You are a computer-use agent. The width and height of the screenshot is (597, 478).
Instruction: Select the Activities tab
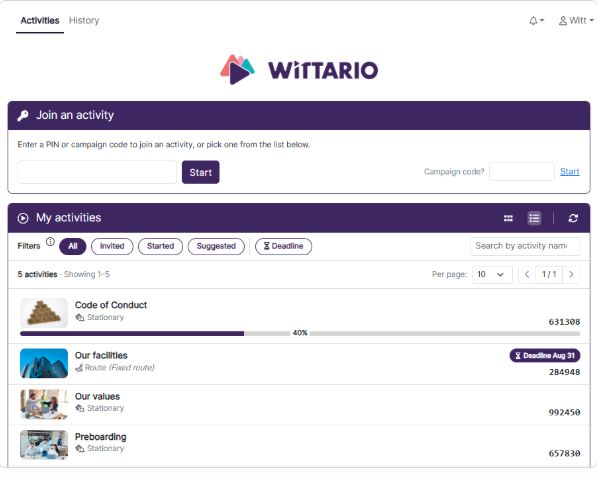coord(40,21)
